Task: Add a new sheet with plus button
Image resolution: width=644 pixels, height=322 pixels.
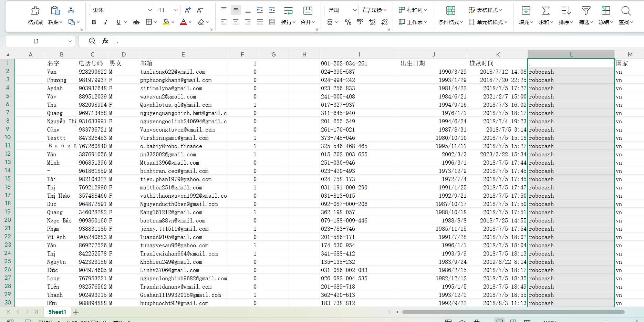Action: (x=76, y=312)
